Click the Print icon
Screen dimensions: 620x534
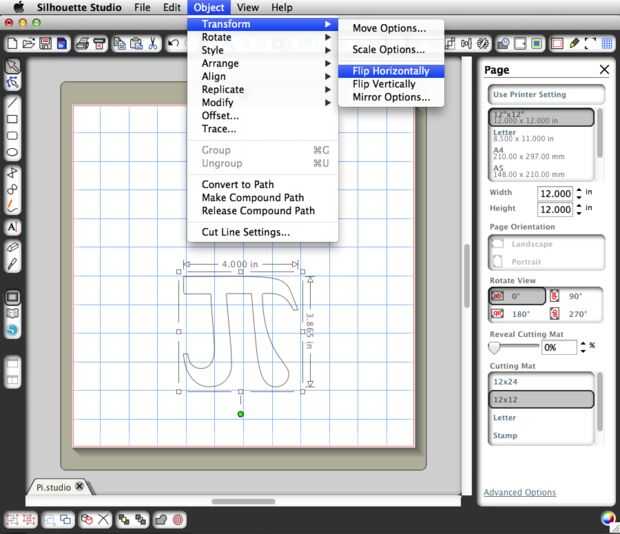coord(82,43)
